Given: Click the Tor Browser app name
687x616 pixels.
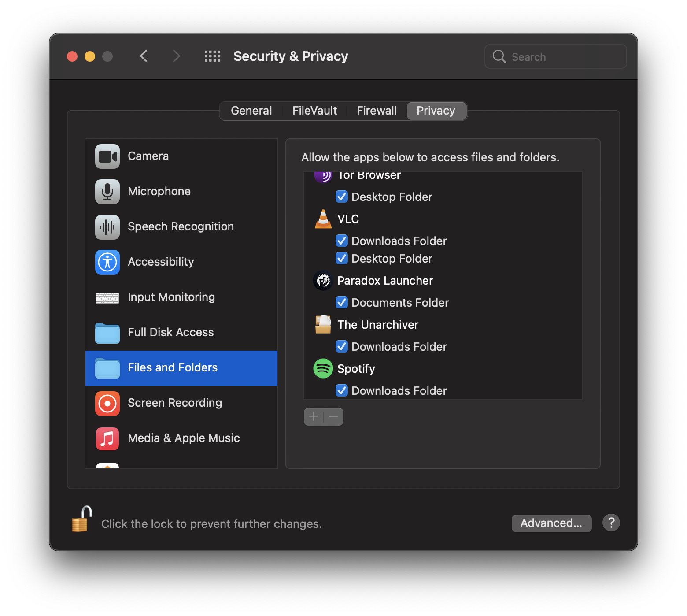Looking at the screenshot, I should click(x=369, y=176).
